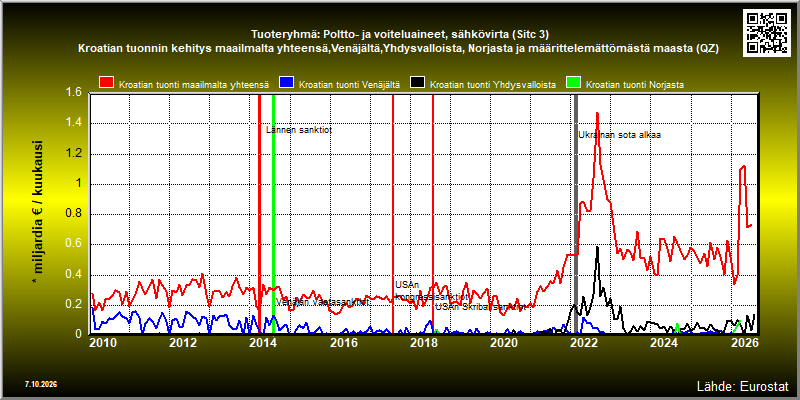
Task: Click the gray vertical Ukraine war marker line
Action: (x=576, y=213)
